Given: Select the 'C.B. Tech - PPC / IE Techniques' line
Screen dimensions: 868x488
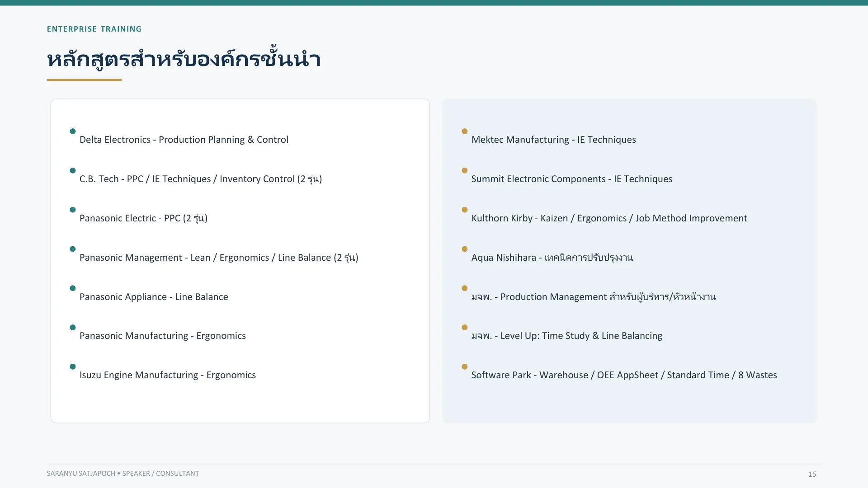Looking at the screenshot, I should 201,179.
